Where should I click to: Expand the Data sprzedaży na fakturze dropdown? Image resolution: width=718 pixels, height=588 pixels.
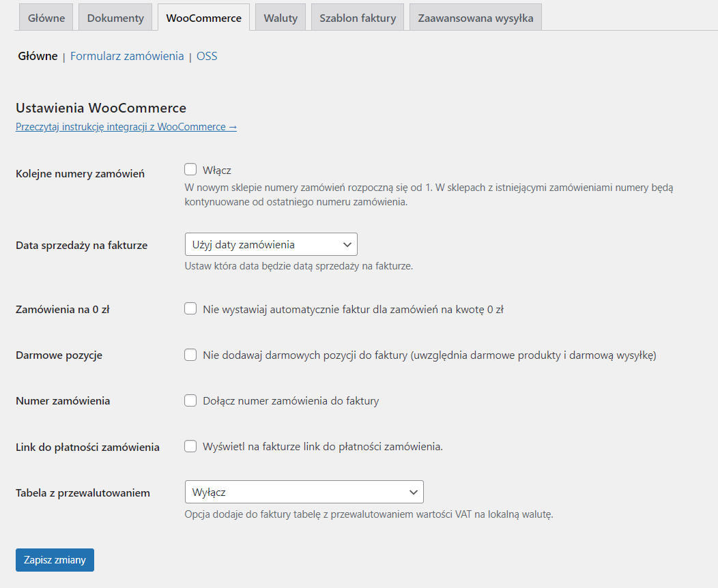(x=271, y=244)
